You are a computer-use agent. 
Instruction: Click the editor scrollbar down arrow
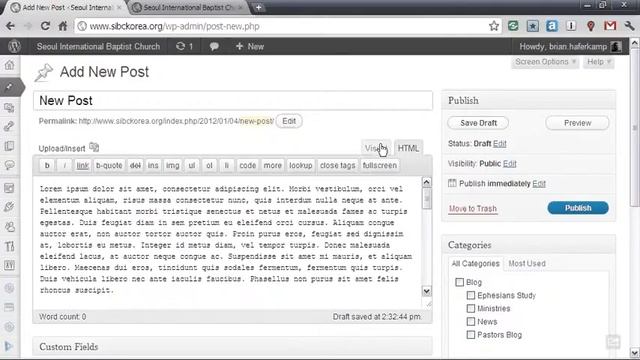tap(427, 291)
